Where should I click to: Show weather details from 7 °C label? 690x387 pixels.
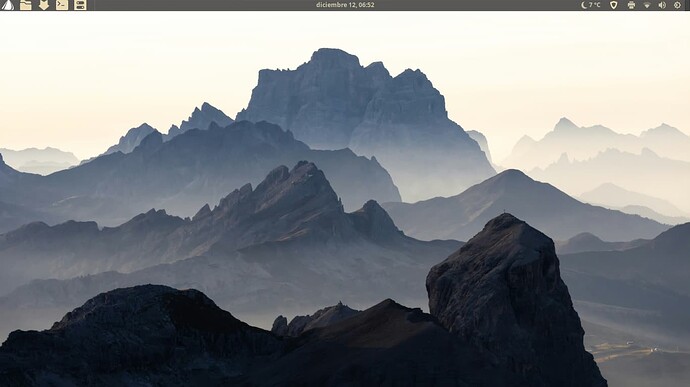coord(595,5)
